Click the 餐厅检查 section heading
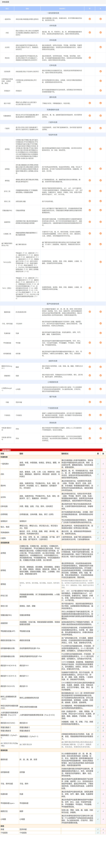 (x=53, y=397)
